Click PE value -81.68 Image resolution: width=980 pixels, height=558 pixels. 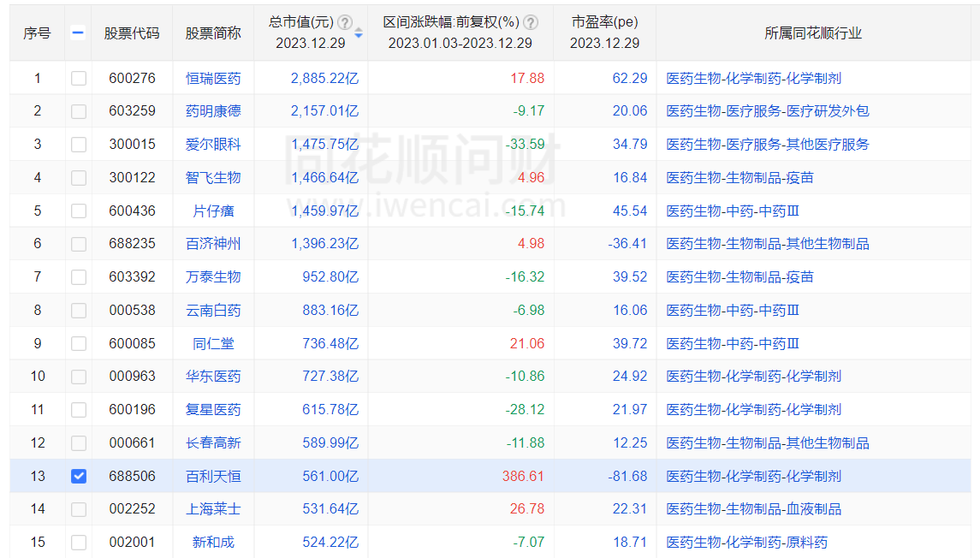pos(627,476)
